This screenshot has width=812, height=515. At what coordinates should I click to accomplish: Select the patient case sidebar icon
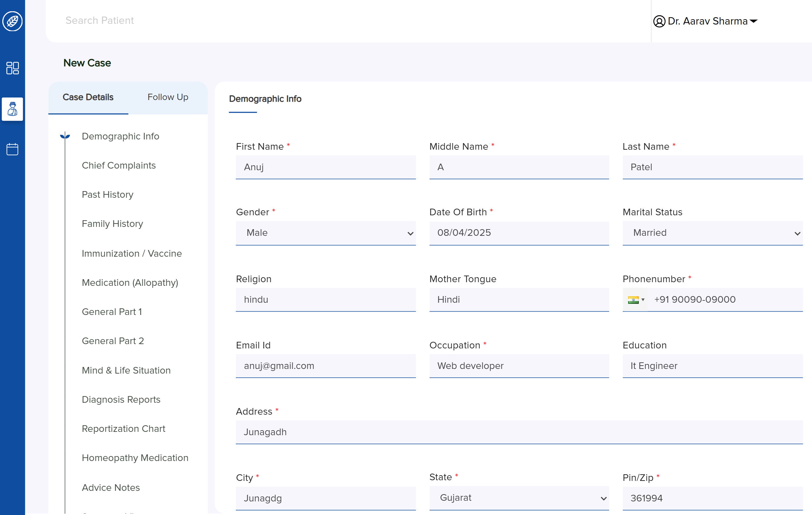(13, 109)
